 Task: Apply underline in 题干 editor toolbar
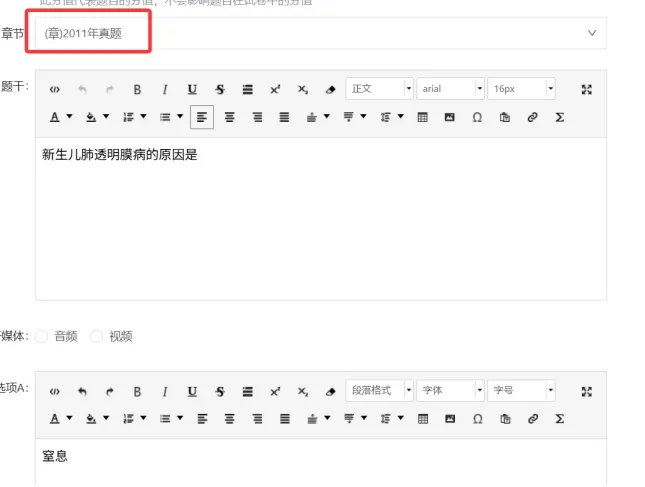coord(192,89)
